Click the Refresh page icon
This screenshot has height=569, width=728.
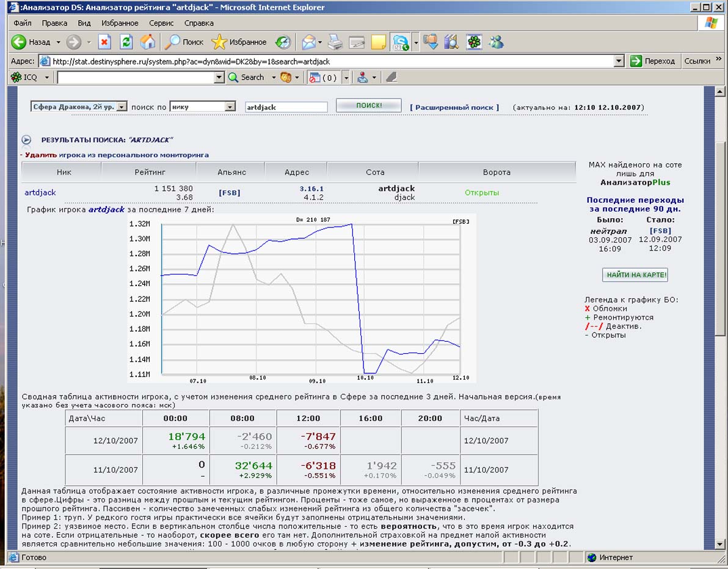(x=126, y=42)
